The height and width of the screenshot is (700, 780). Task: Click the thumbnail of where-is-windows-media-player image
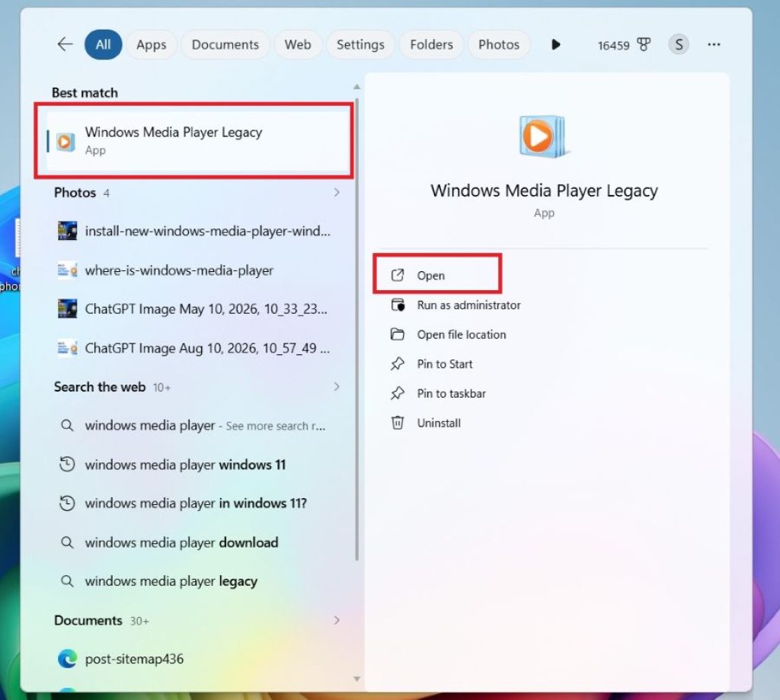[67, 270]
